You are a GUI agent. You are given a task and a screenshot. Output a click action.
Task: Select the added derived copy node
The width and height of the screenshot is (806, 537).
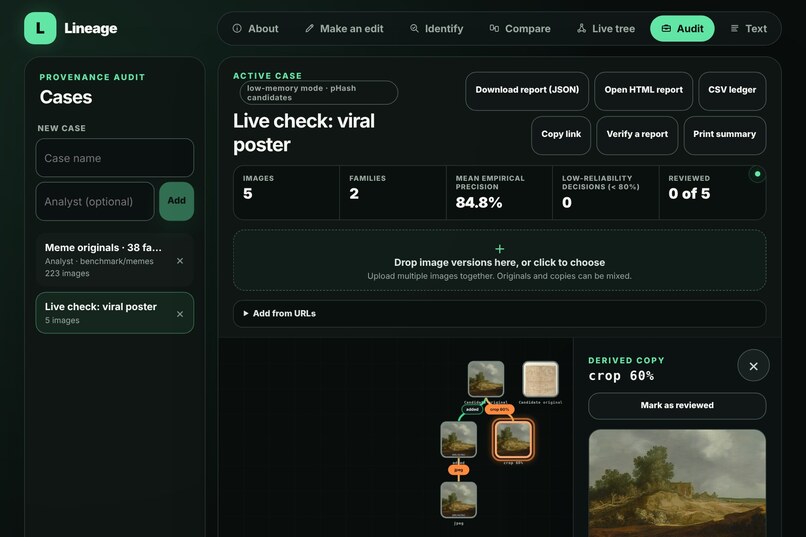[x=459, y=439]
